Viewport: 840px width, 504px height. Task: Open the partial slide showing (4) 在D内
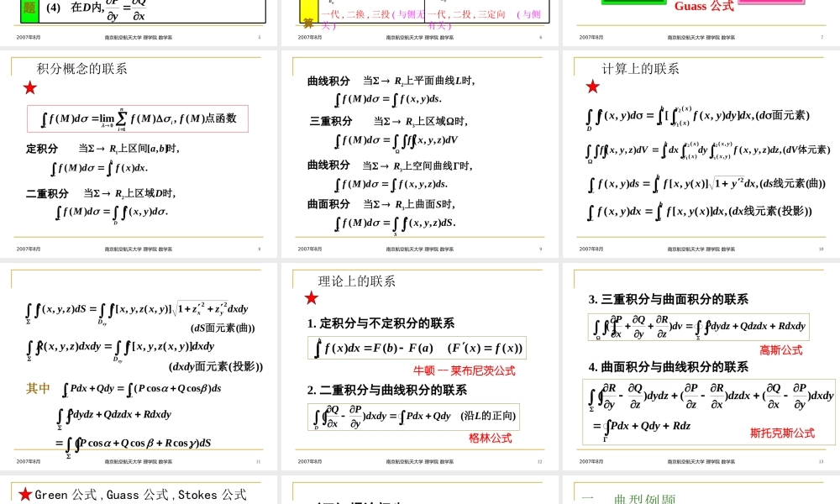pyautogui.click(x=139, y=23)
